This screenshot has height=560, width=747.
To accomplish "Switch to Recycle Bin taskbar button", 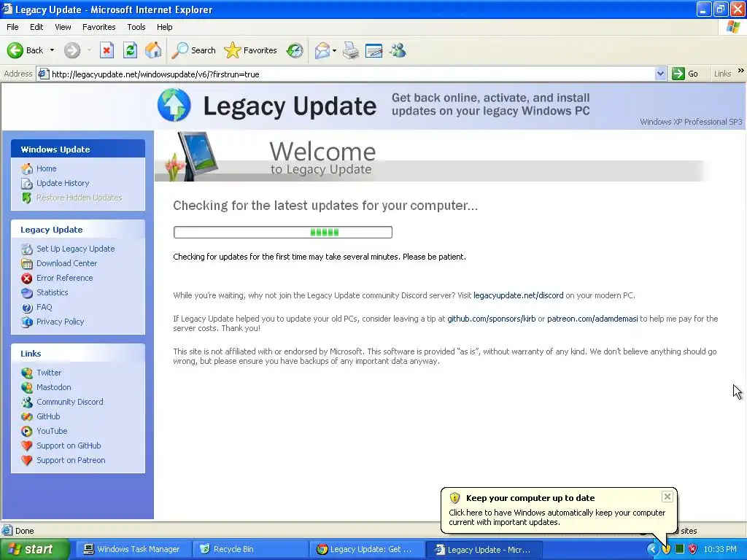I will [251, 549].
